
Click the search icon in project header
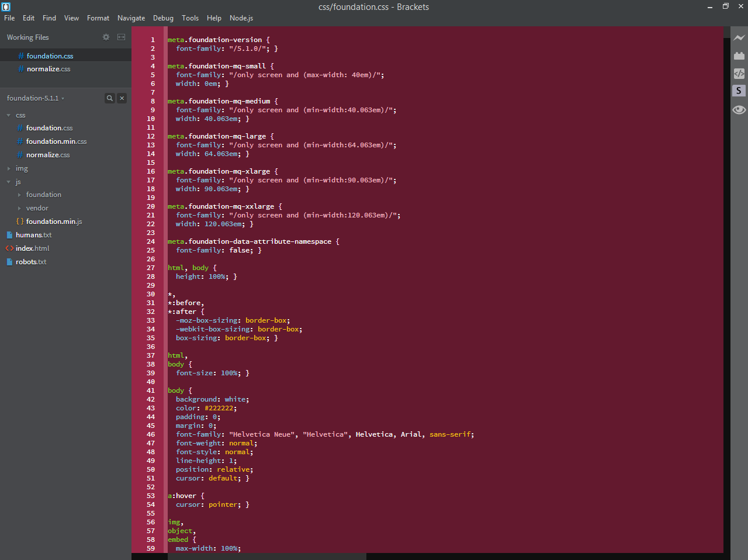tap(109, 98)
